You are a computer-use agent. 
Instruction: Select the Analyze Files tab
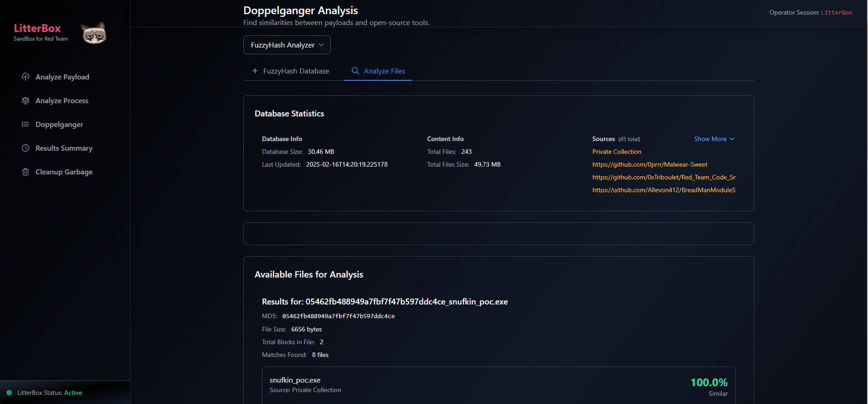378,71
